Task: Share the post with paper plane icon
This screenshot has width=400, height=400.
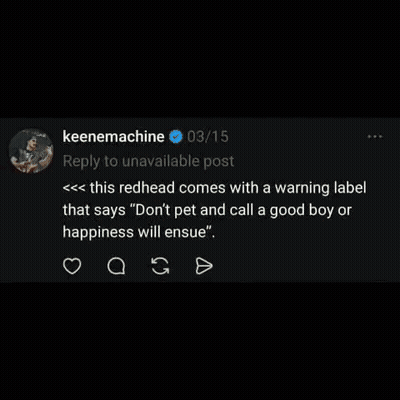Action: [204, 266]
